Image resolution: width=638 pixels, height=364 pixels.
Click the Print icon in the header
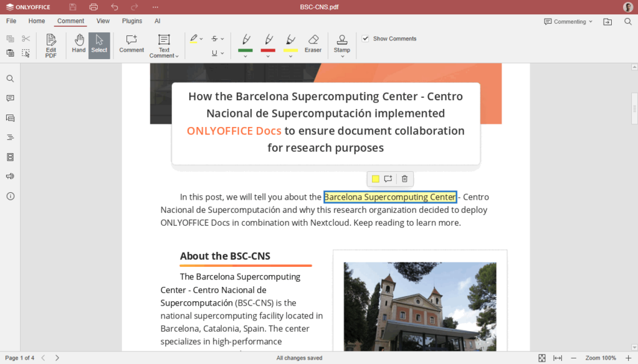click(93, 7)
